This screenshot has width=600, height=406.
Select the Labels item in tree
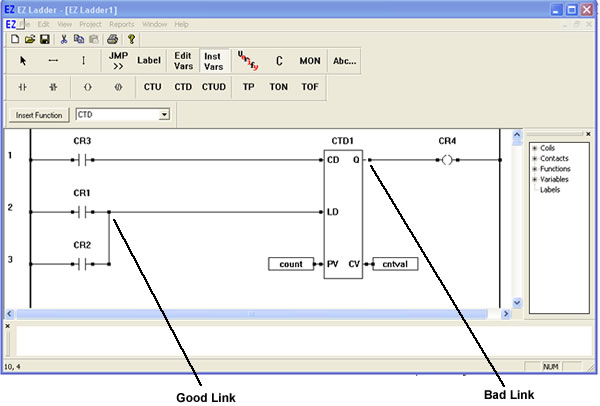click(550, 189)
